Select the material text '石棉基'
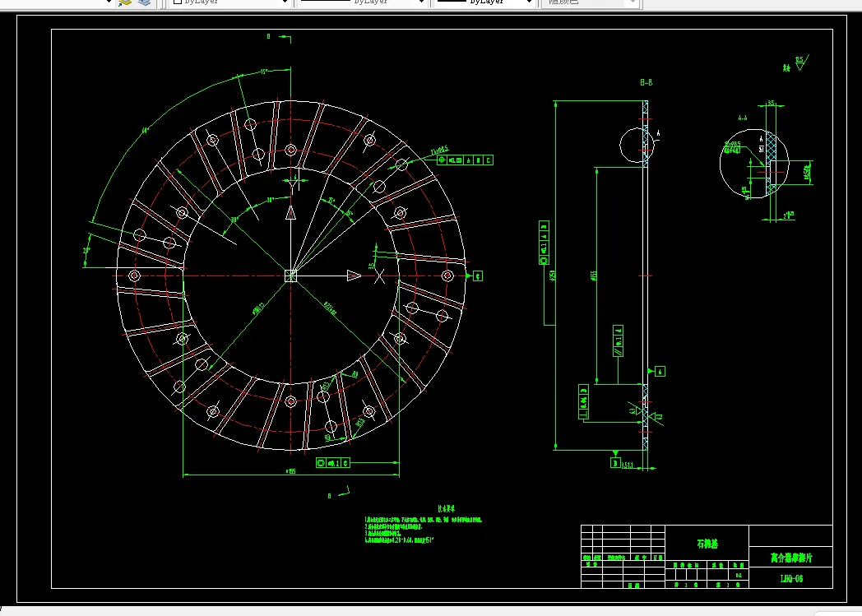Image resolution: width=862 pixels, height=616 pixels. tap(707, 544)
